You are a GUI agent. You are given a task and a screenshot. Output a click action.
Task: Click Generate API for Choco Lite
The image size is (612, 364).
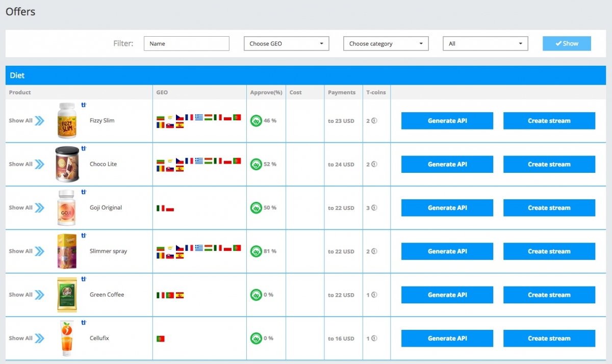click(447, 164)
